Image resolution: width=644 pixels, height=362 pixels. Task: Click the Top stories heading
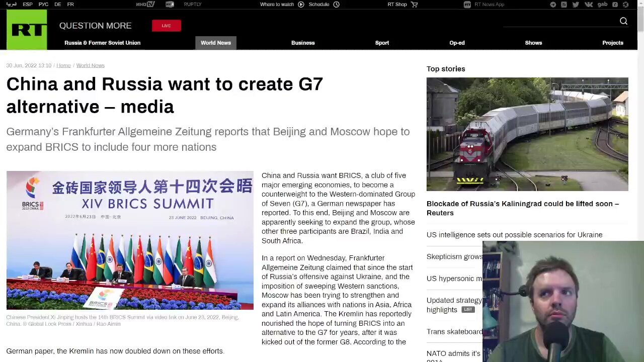tap(446, 69)
